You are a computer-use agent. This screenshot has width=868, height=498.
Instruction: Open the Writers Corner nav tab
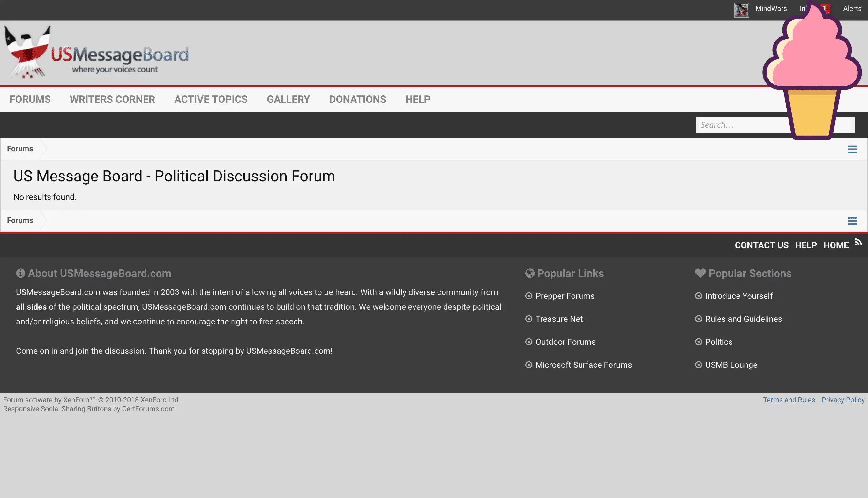pyautogui.click(x=112, y=99)
